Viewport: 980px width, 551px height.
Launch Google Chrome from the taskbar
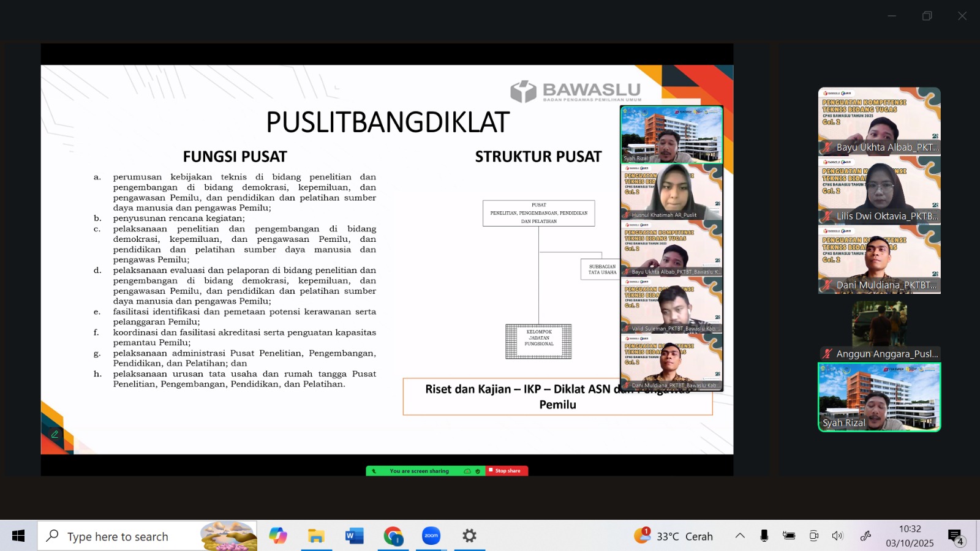[x=393, y=536]
